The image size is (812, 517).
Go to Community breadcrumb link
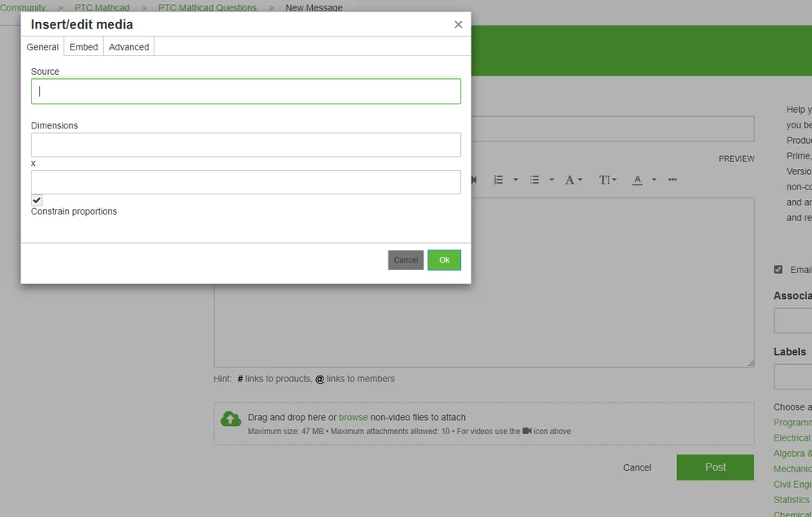tap(22, 8)
